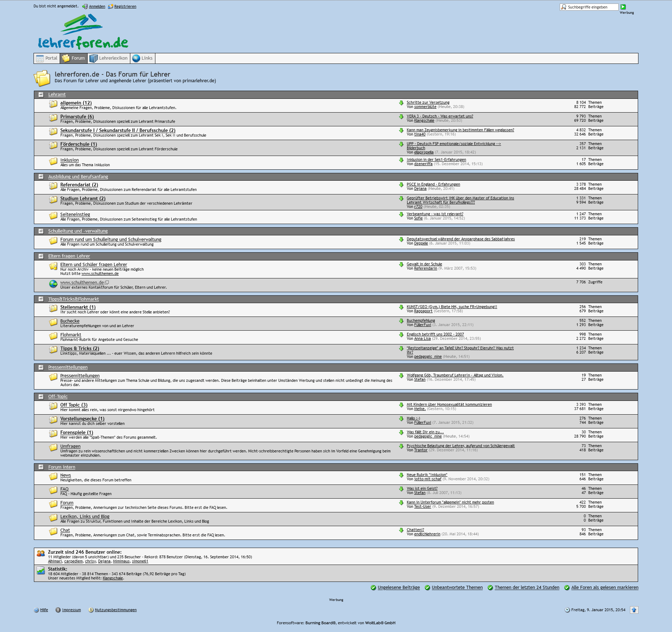672x632 pixels.
Task: Click the lehrerforen.de logo image
Action: (83, 32)
